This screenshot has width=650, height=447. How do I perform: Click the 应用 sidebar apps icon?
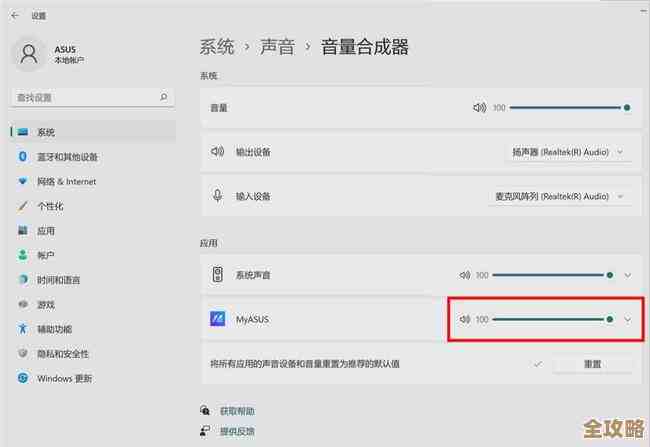(x=23, y=230)
